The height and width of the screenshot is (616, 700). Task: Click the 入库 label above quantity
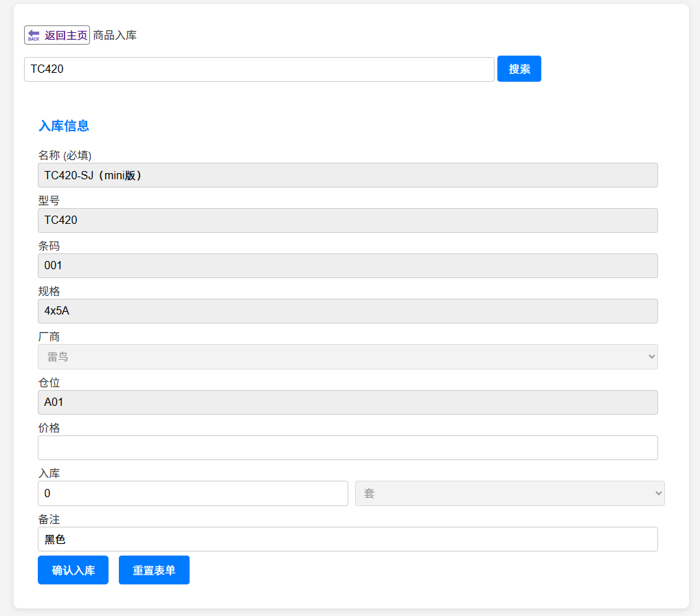click(49, 474)
